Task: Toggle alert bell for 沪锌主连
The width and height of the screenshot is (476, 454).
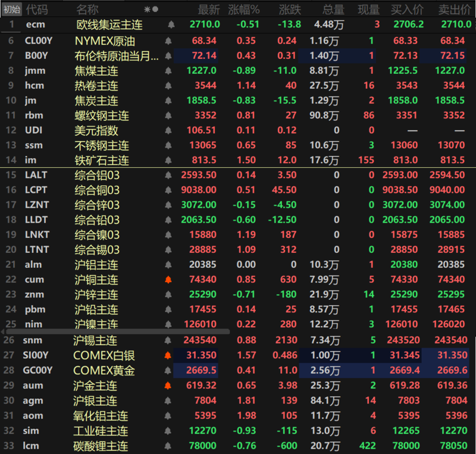Action: (168, 295)
